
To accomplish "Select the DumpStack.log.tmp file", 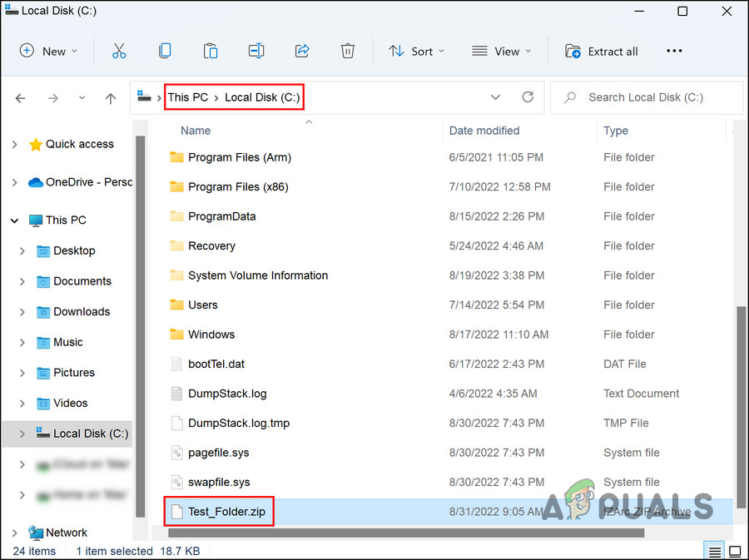I will point(239,423).
